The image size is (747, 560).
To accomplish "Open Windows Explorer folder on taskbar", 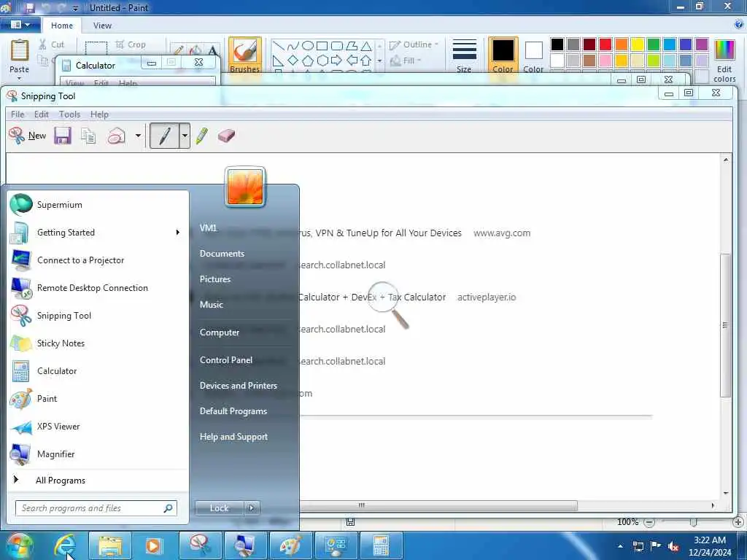I will (109, 545).
